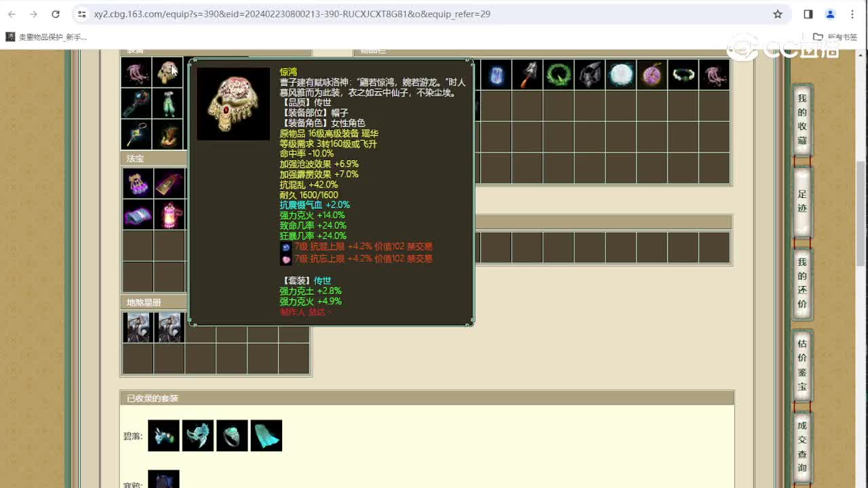Reload the page
This screenshot has width=868, height=488.
(x=56, y=14)
